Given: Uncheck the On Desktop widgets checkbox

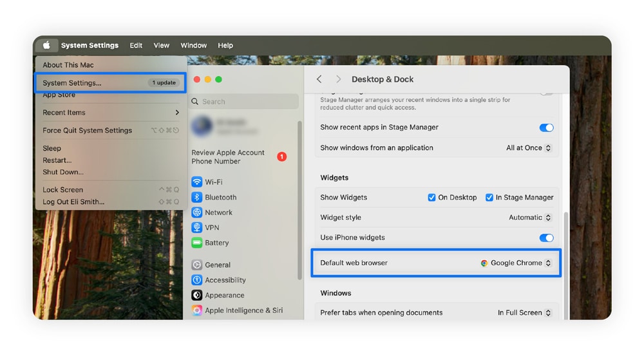Looking at the screenshot, I should point(431,198).
